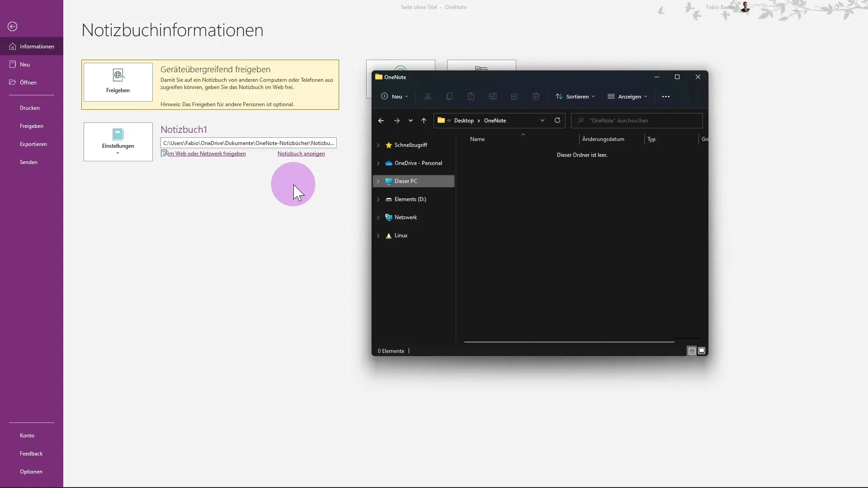
Task: Switch to details view in Explorer status bar
Action: pos(692,351)
